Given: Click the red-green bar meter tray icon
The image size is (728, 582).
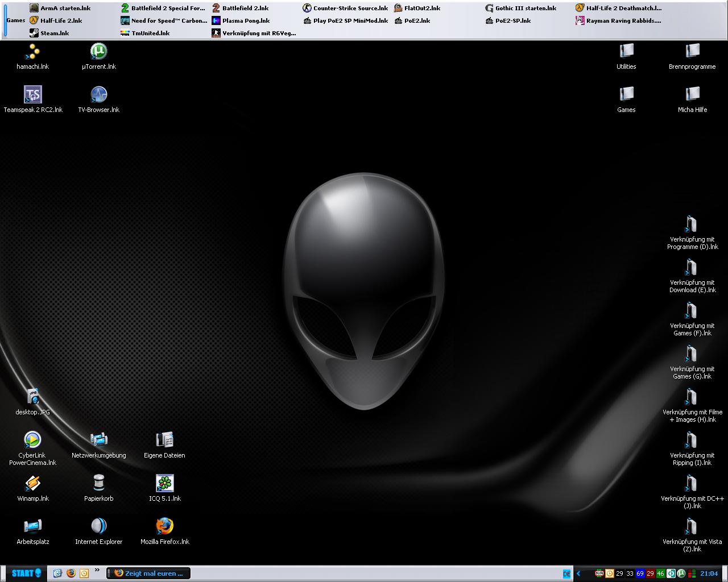Looking at the screenshot, I should pyautogui.click(x=692, y=573).
